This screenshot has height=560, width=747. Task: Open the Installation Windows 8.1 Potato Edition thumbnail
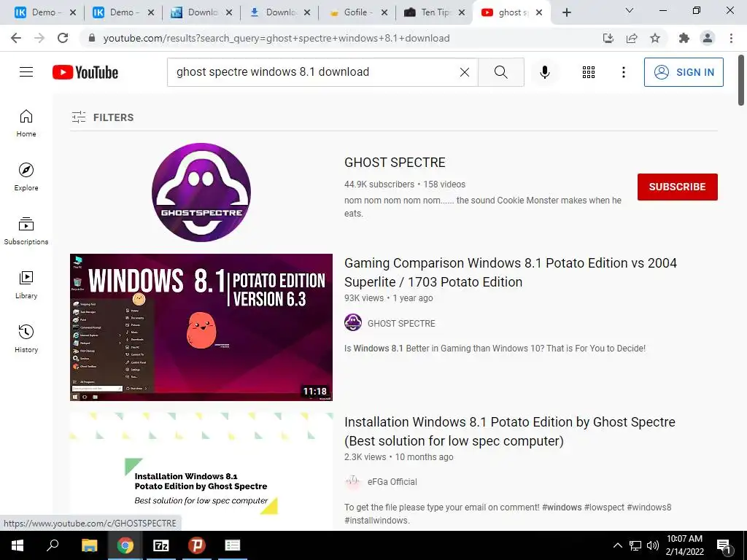click(x=201, y=472)
